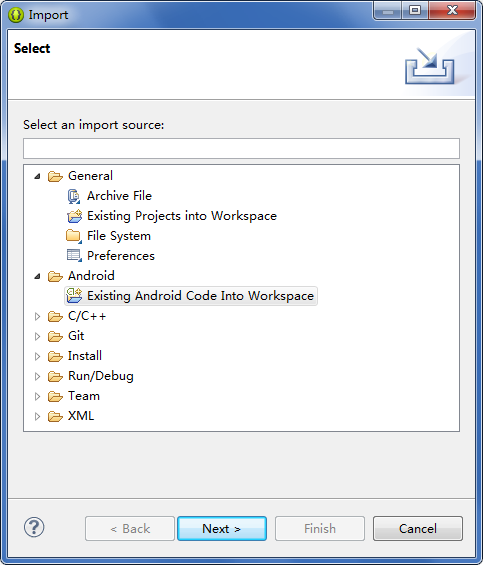Select the File System tree item label
This screenshot has width=483, height=565.
pos(119,236)
